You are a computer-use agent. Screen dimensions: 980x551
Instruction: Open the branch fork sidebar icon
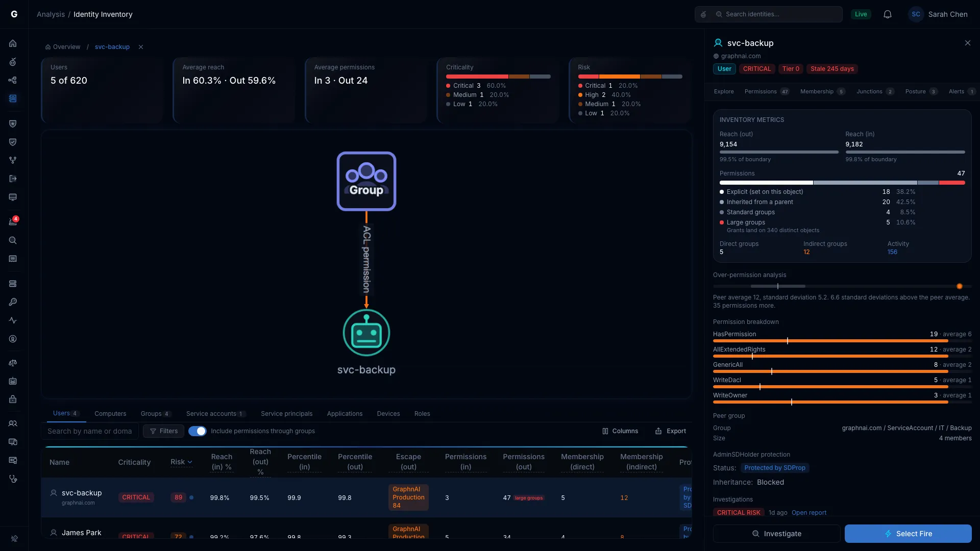(x=13, y=160)
